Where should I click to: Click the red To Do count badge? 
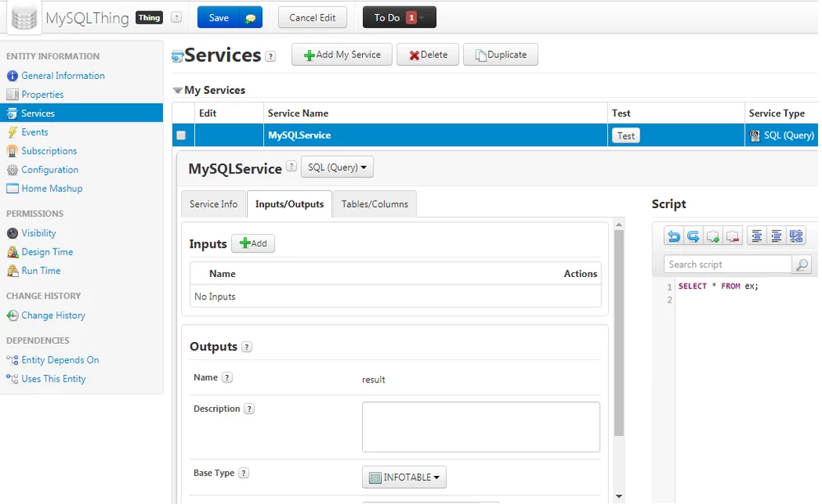(411, 18)
